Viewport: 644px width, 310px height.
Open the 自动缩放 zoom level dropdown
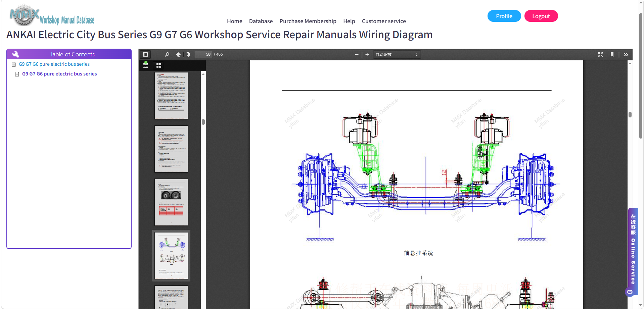pos(397,55)
